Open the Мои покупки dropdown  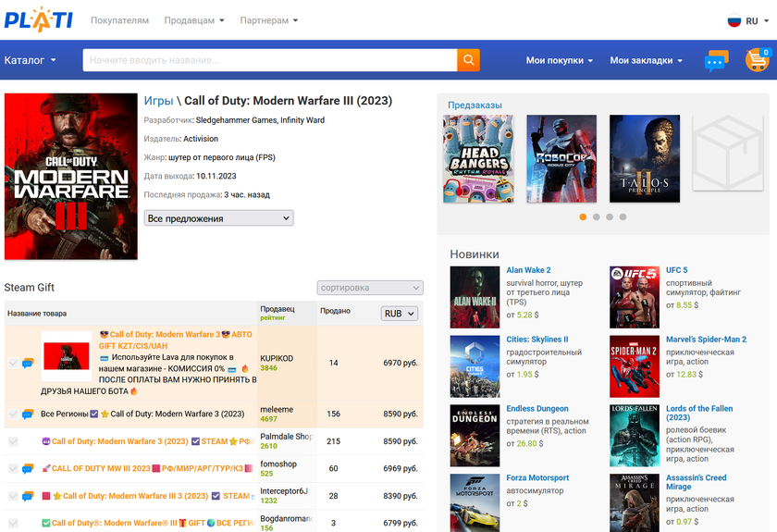point(560,60)
